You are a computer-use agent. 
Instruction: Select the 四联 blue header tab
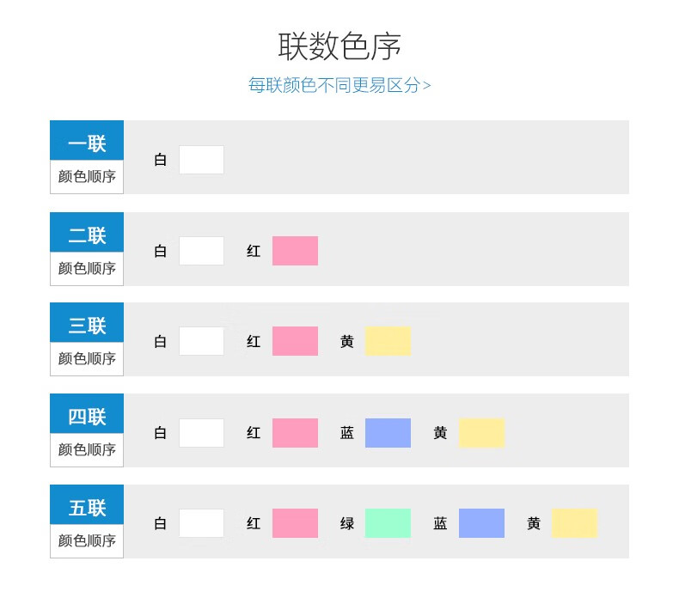tap(87, 414)
